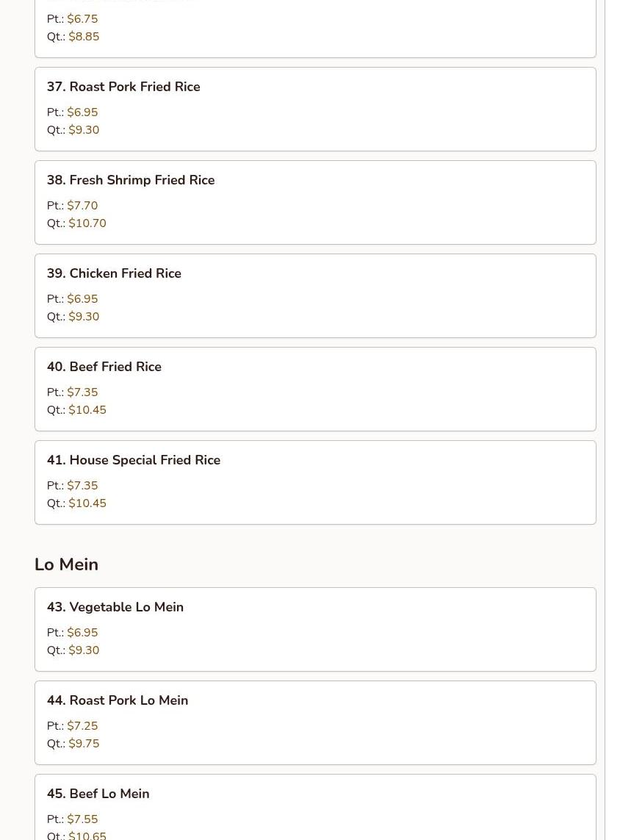Click the Beef Lo Mein item title
Image resolution: width=620 pixels, height=840 pixels.
click(98, 794)
